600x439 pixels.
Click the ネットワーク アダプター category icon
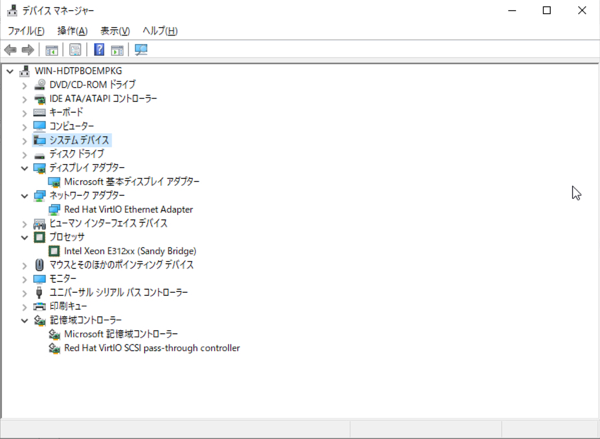tap(39, 196)
